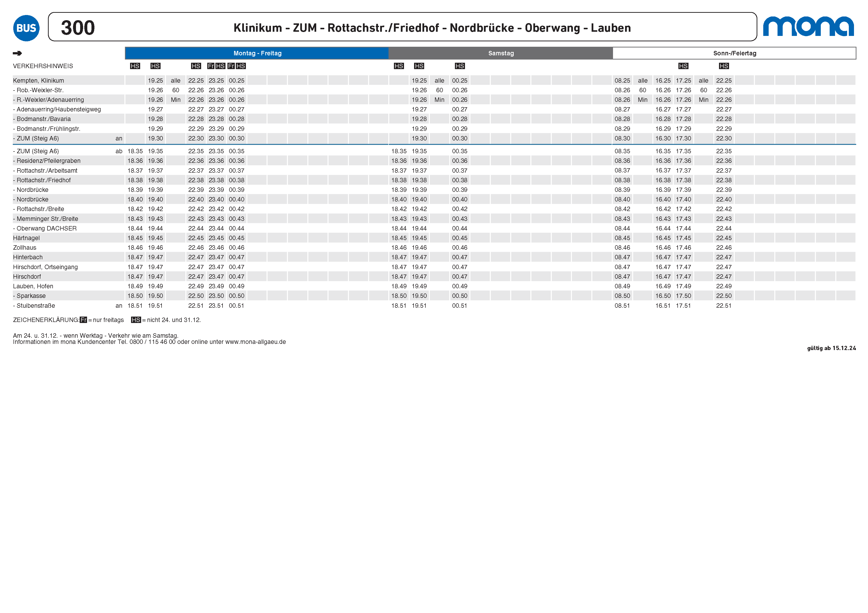This screenshot has width=868, height=613.
Task: Select the Samstag header
Action: (501, 53)
